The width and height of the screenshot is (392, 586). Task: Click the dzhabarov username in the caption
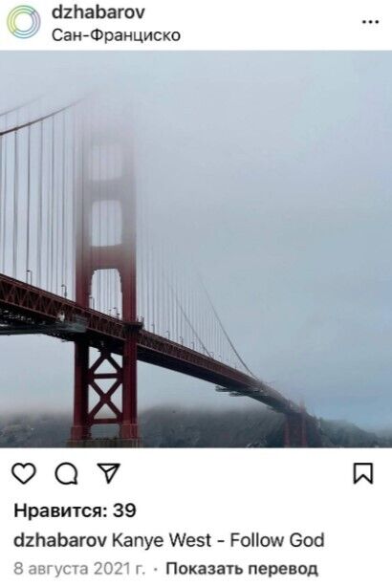click(60, 540)
